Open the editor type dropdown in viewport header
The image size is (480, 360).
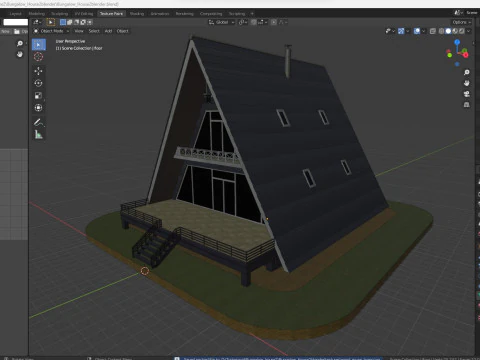pyautogui.click(x=37, y=22)
